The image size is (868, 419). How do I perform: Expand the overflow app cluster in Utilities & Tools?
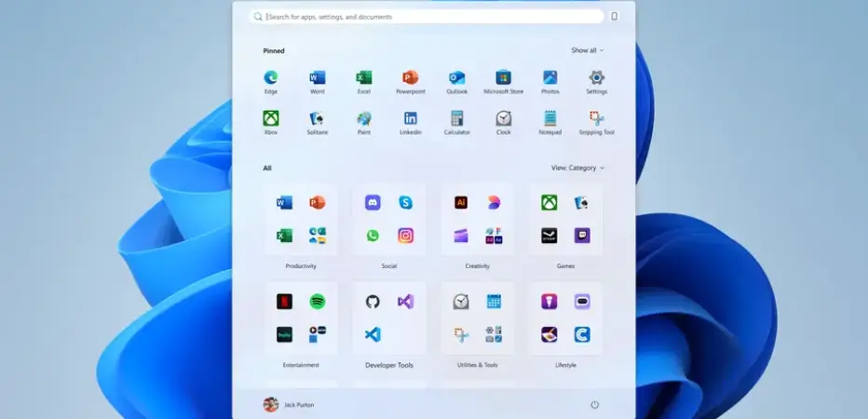pyautogui.click(x=494, y=334)
